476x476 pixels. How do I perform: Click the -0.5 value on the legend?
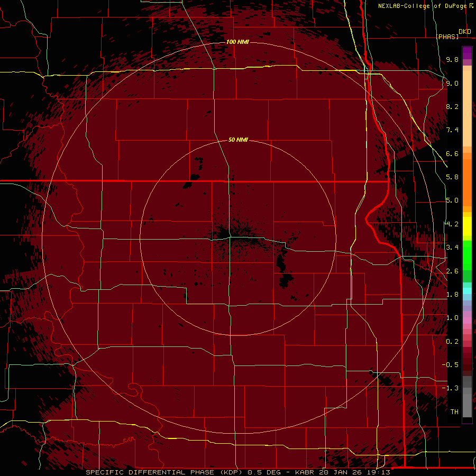pyautogui.click(x=450, y=365)
